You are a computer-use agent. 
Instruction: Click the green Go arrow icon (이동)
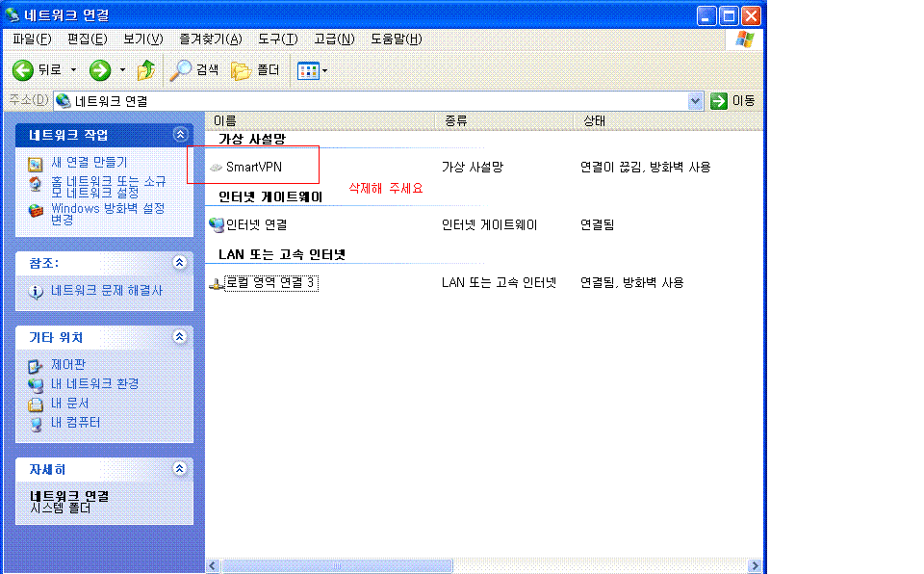[x=719, y=101]
